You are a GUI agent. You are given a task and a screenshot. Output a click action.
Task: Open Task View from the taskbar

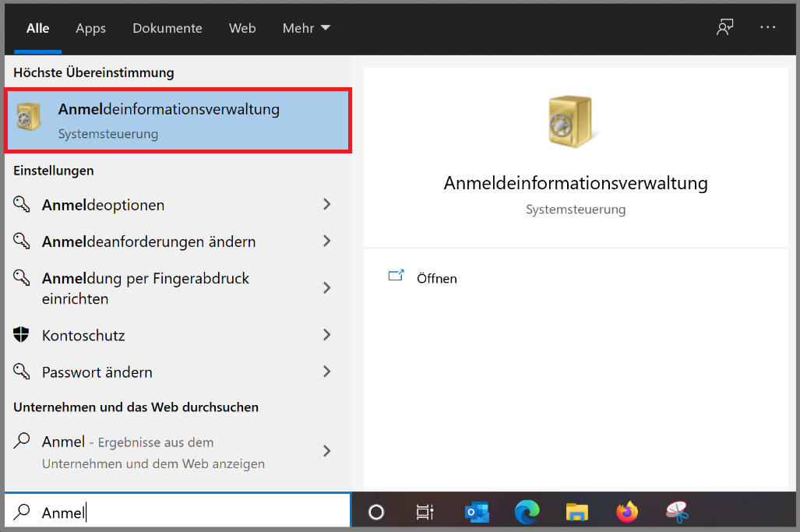[425, 512]
